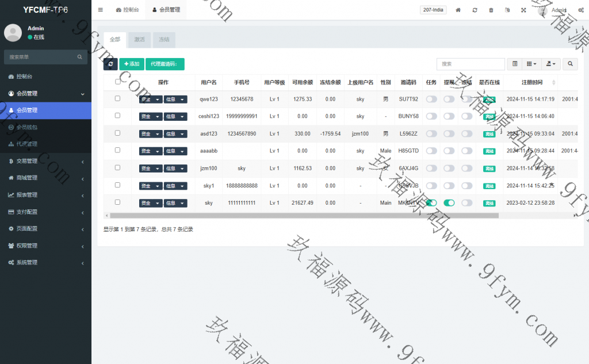Check the checkbox for user qwe123
This screenshot has width=589, height=364.
click(x=117, y=98)
